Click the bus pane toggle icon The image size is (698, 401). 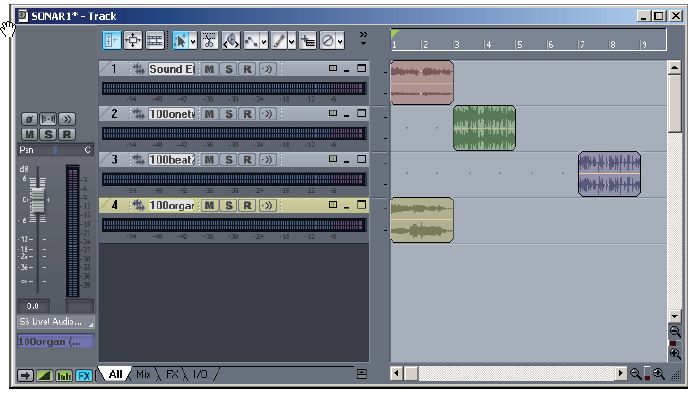(362, 374)
